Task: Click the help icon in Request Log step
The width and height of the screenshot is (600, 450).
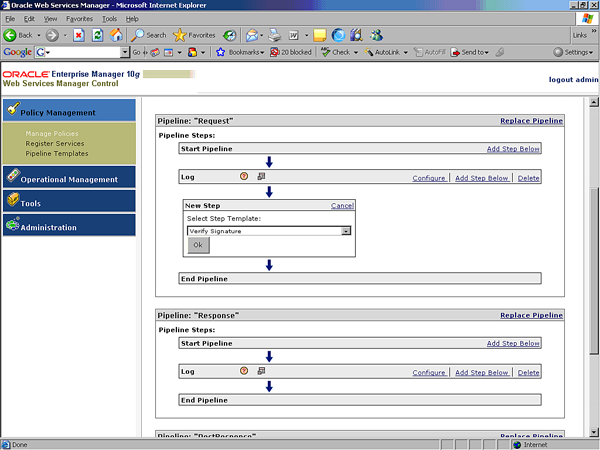Action: click(244, 176)
